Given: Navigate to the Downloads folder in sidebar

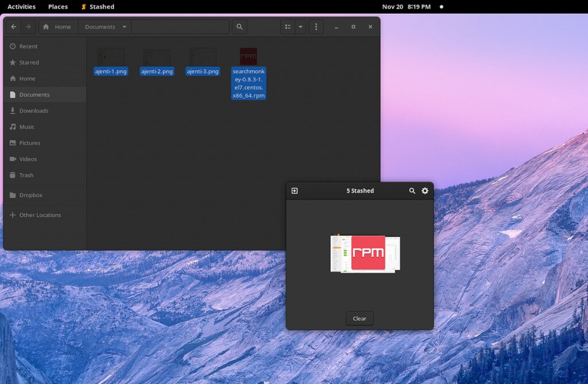Looking at the screenshot, I should (x=32, y=110).
